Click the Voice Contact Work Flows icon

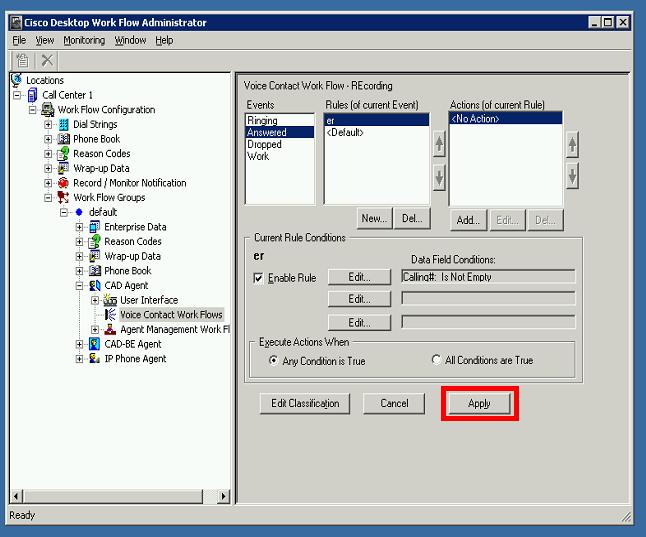click(110, 314)
